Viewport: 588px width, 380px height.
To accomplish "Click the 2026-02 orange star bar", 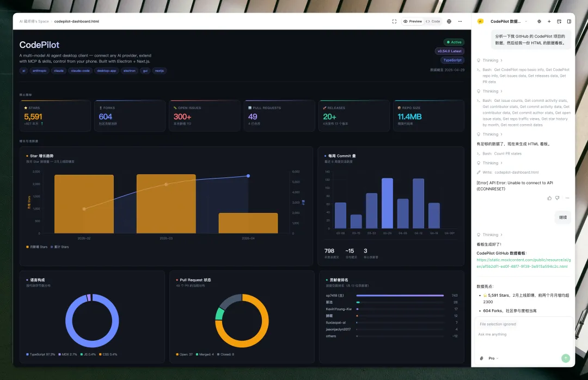I will tap(84, 204).
